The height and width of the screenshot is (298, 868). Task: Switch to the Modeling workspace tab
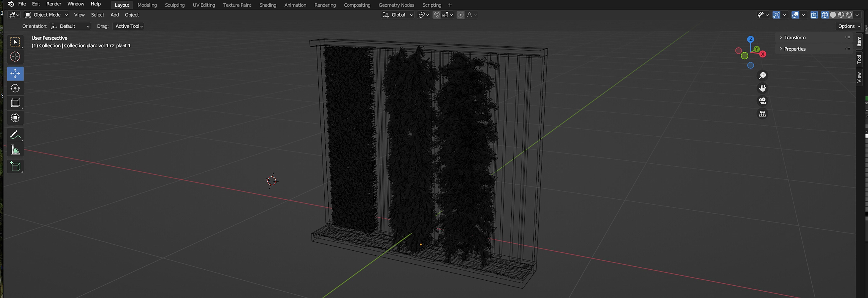147,5
